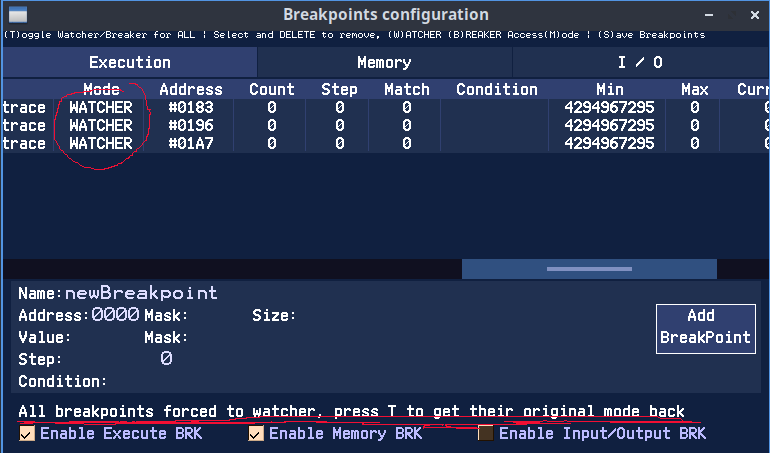Enable Input/Output BRK checkbox
Screen dimensions: 770x453
pos(486,433)
